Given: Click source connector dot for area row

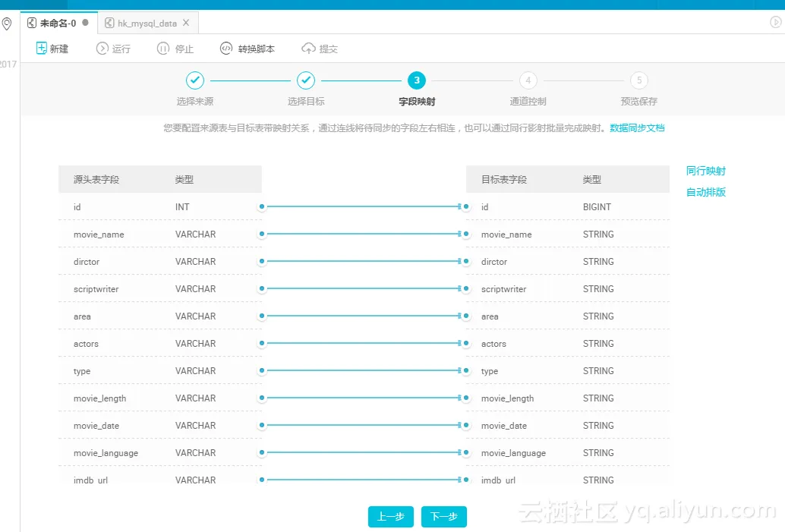Looking at the screenshot, I should 262,316.
